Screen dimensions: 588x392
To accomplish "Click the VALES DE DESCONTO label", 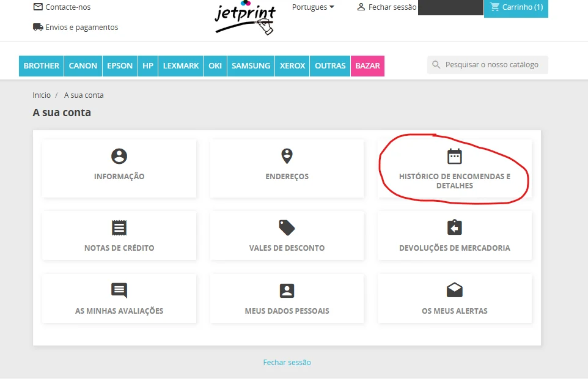I will tap(287, 248).
